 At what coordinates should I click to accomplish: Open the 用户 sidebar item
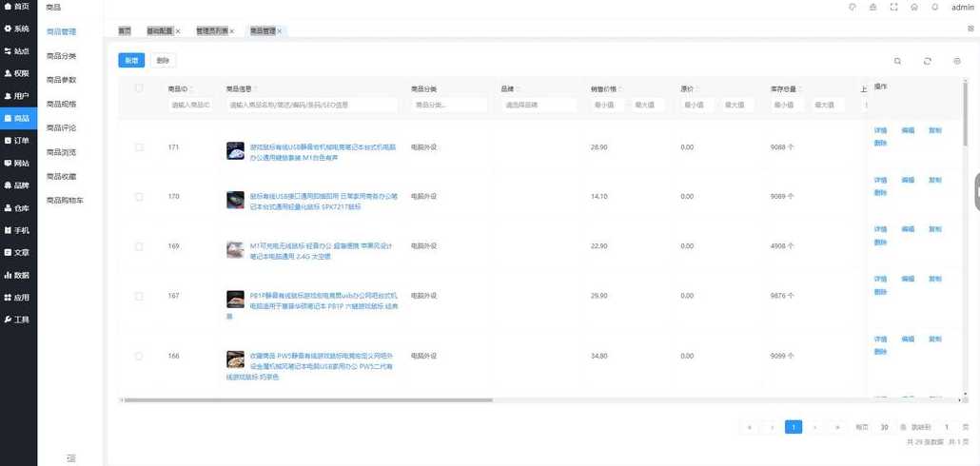point(17,96)
